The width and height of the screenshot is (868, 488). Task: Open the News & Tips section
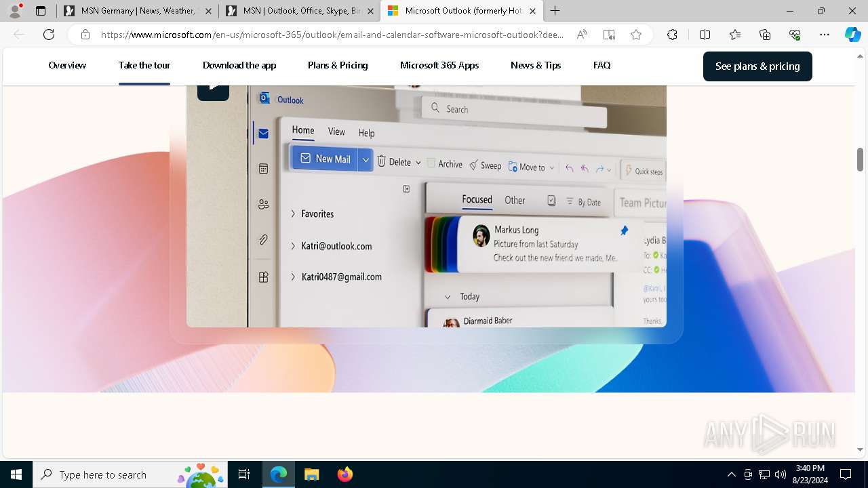click(536, 66)
